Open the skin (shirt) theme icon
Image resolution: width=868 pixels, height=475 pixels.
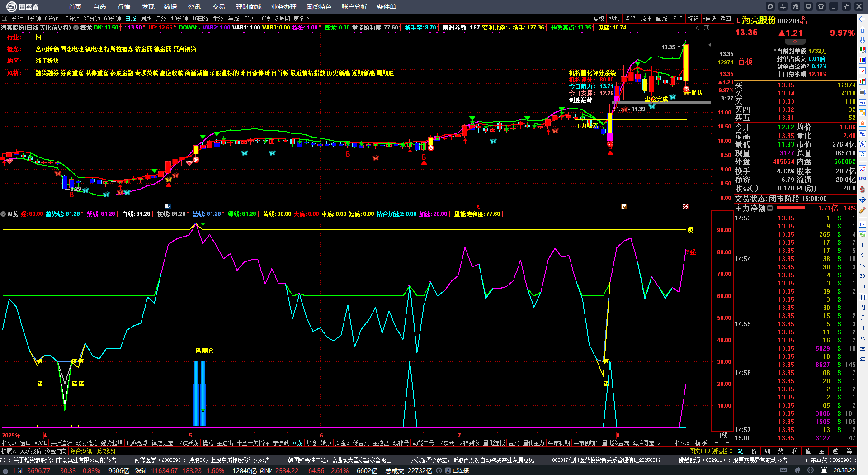821,6
